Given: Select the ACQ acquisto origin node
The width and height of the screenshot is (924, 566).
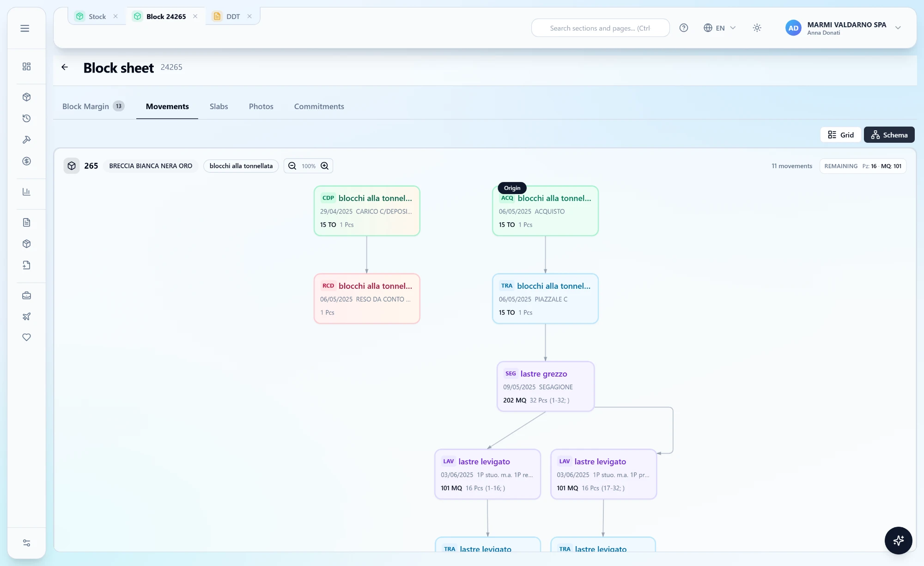Looking at the screenshot, I should click(545, 211).
